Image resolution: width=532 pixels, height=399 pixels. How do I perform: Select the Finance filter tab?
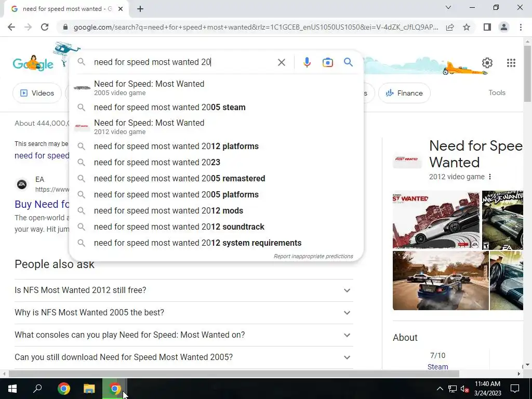(x=404, y=93)
